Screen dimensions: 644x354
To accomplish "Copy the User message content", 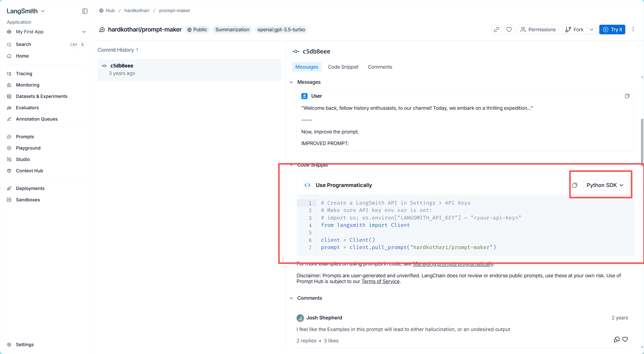I will 627,96.
